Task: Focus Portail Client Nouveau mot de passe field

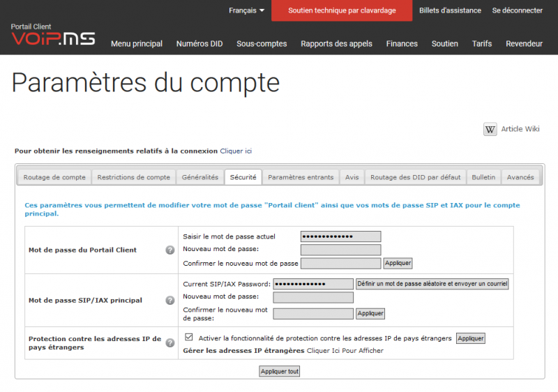Action: pos(340,250)
